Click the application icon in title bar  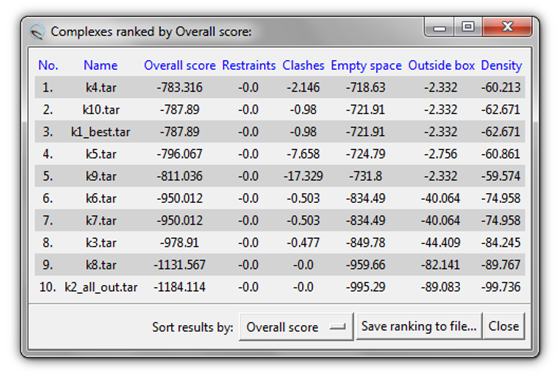[37, 32]
